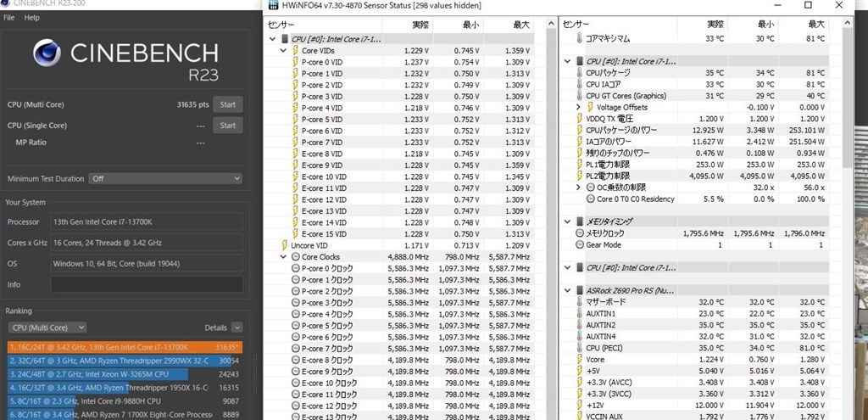Start the CPU Single Core test
This screenshot has height=420, width=868.
(x=227, y=126)
